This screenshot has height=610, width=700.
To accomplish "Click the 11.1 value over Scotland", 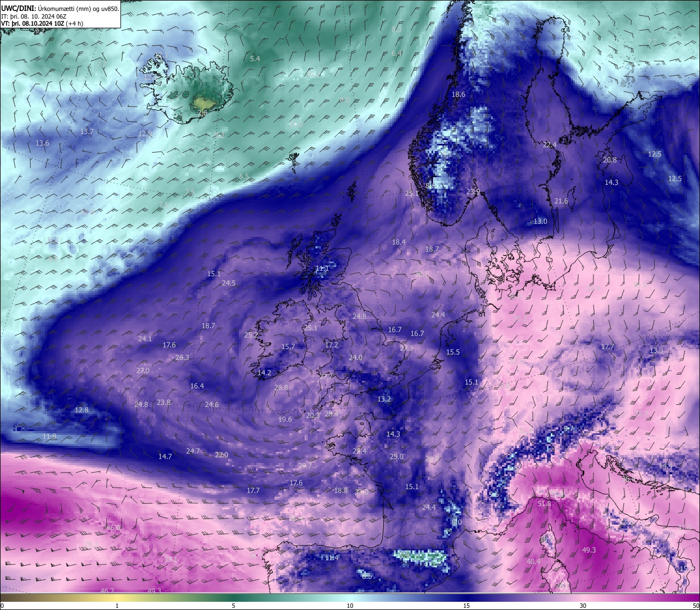I will 322,268.
